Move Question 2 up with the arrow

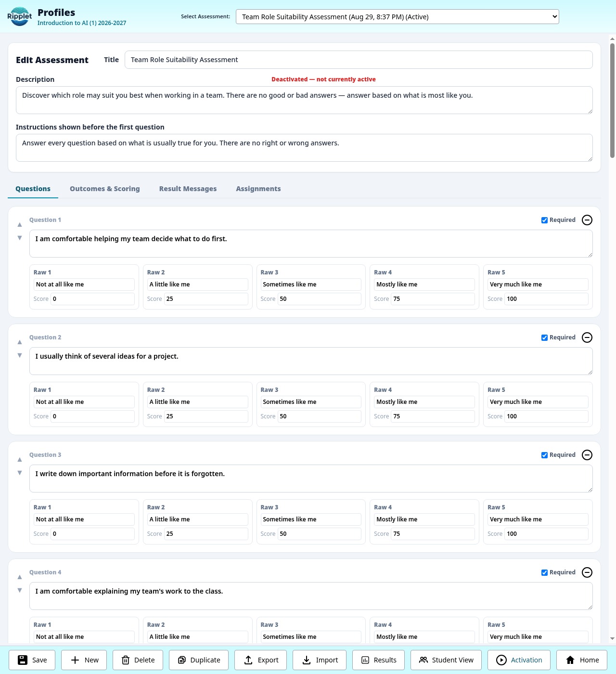[x=20, y=342]
